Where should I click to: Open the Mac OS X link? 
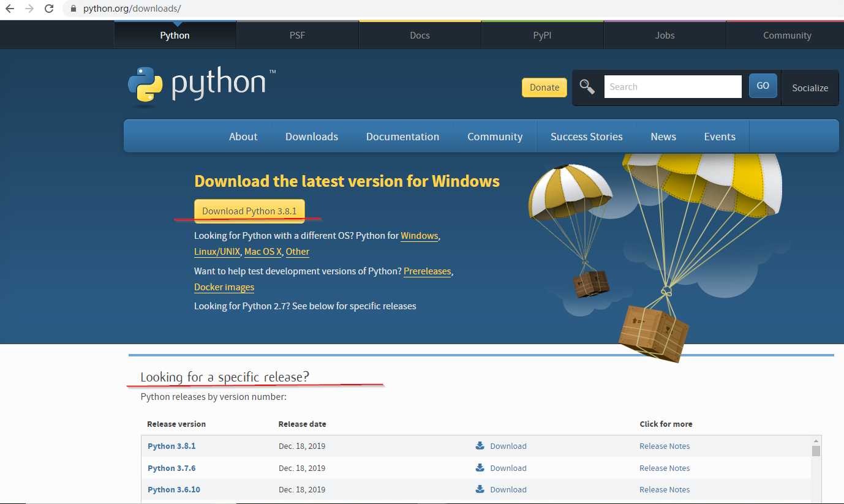coord(263,252)
